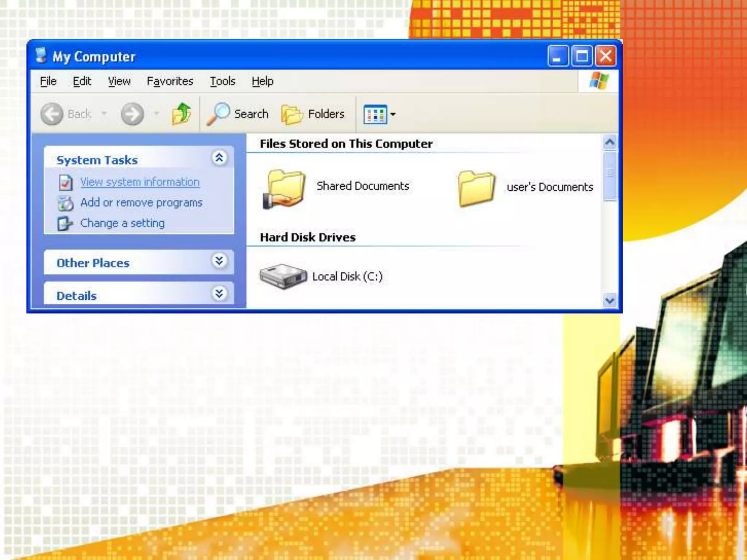Expand the Other Places panel

(x=219, y=261)
